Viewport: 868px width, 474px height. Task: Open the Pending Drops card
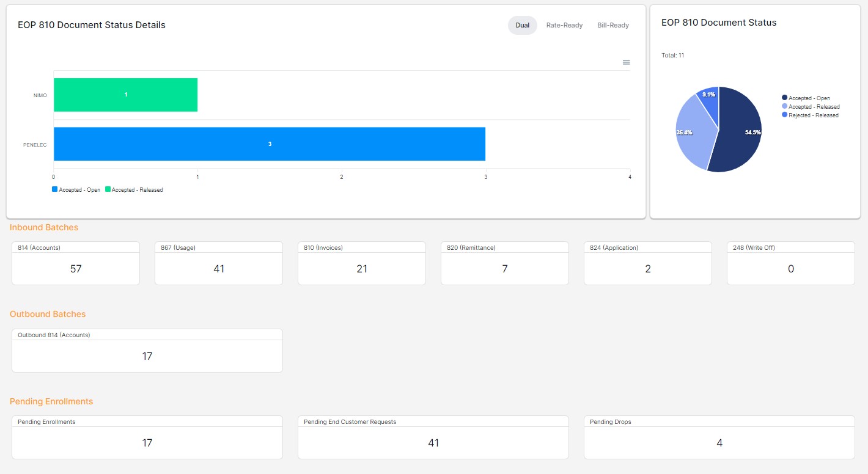(719, 437)
